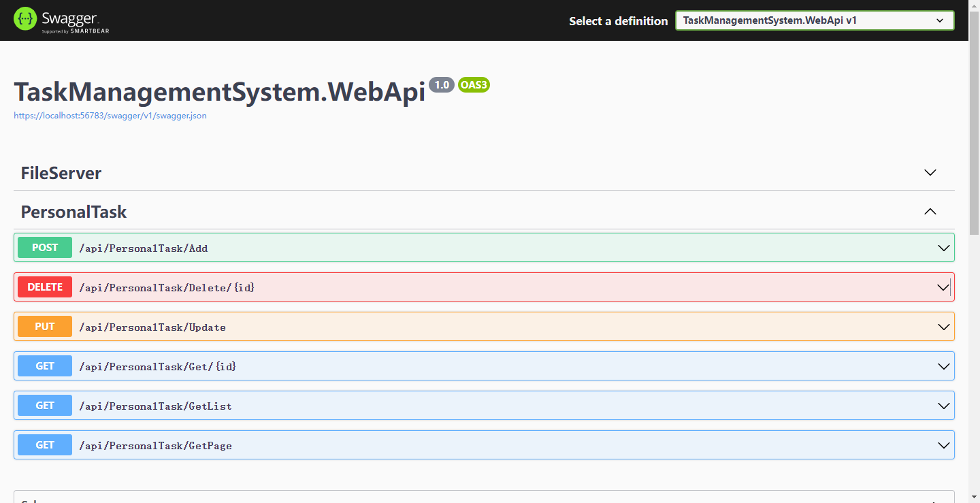Expand the DELETE Delete/{id} operation
Screen dimensions: 980x503
pos(943,287)
